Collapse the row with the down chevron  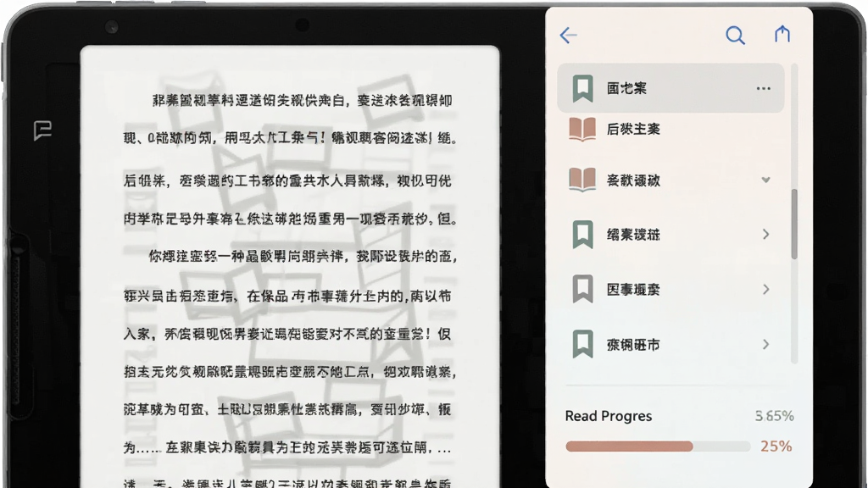[765, 180]
